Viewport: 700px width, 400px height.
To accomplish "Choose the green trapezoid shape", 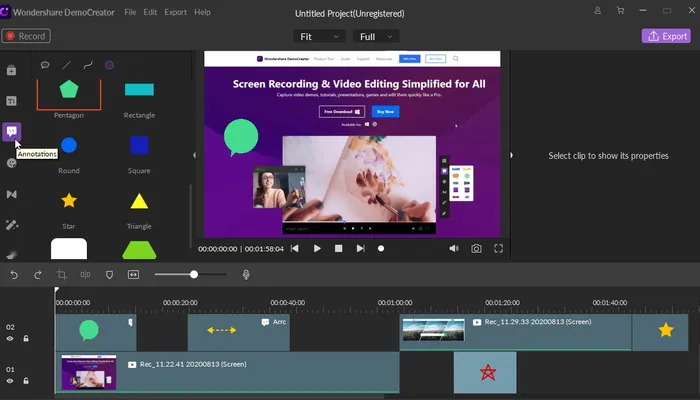I will (x=139, y=250).
